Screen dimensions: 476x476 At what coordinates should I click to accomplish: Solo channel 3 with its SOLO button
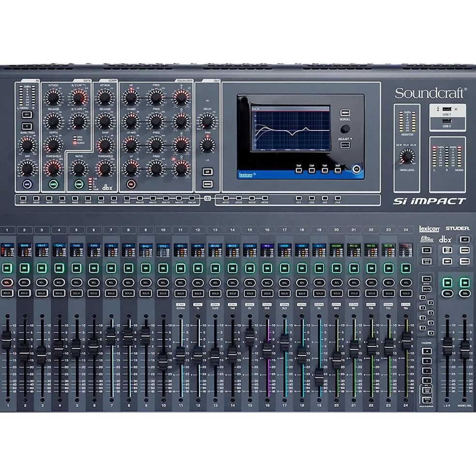point(42,293)
